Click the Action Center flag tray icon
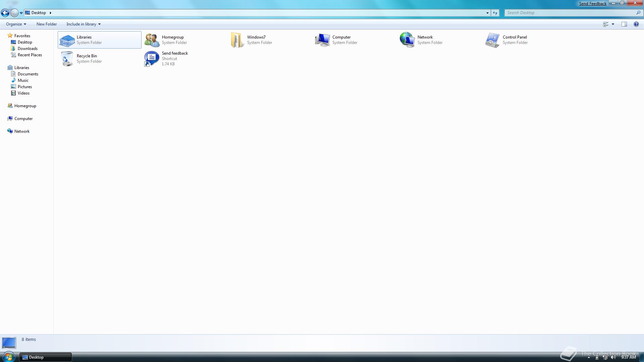This screenshot has height=362, width=644. click(597, 357)
